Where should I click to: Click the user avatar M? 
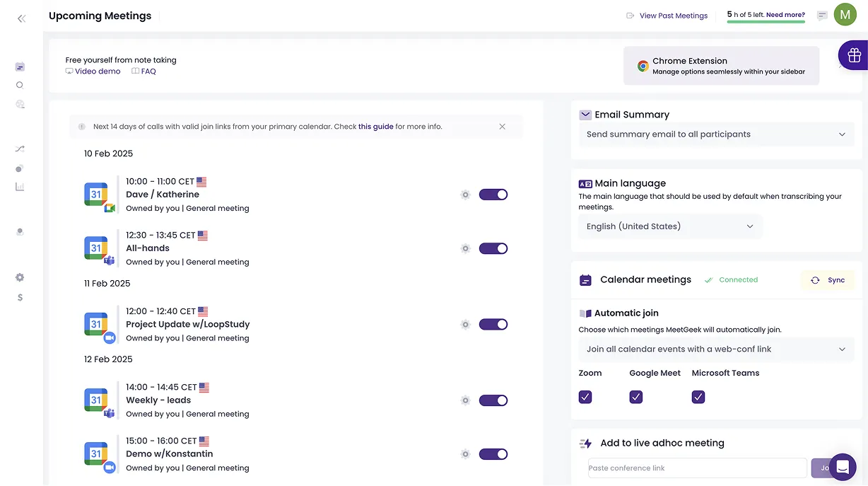845,15
